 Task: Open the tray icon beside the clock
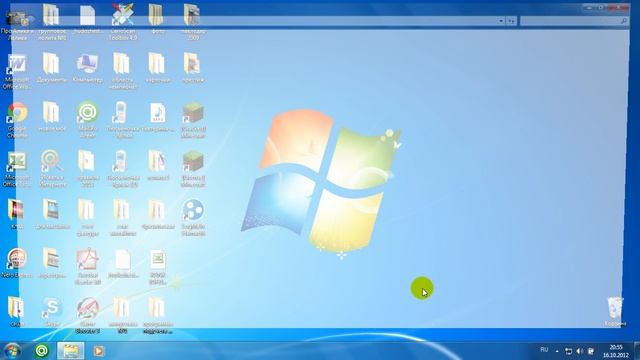(591, 351)
